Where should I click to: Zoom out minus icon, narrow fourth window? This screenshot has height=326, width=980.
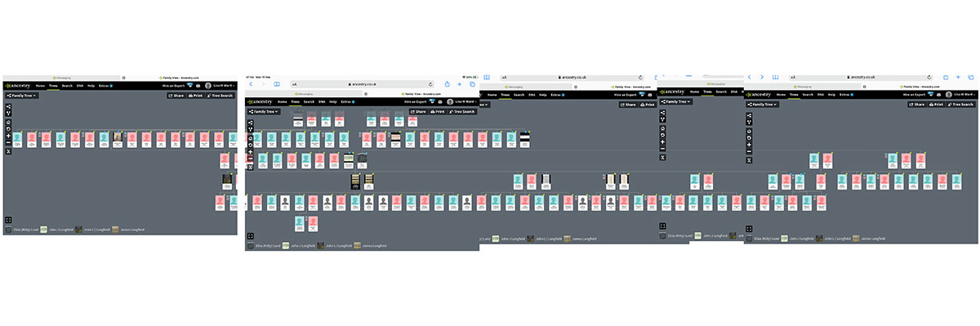(662, 149)
